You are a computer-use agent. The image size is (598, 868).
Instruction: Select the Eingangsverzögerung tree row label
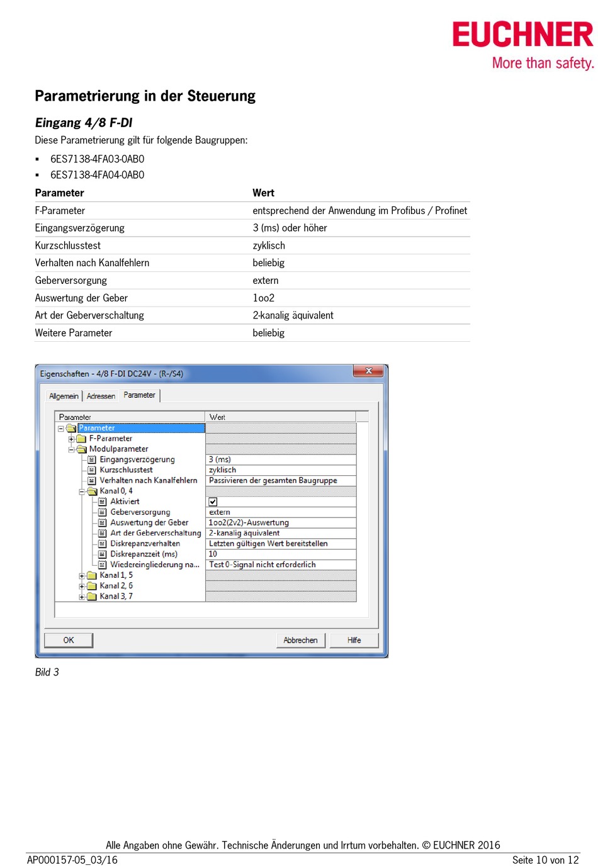pos(137,460)
